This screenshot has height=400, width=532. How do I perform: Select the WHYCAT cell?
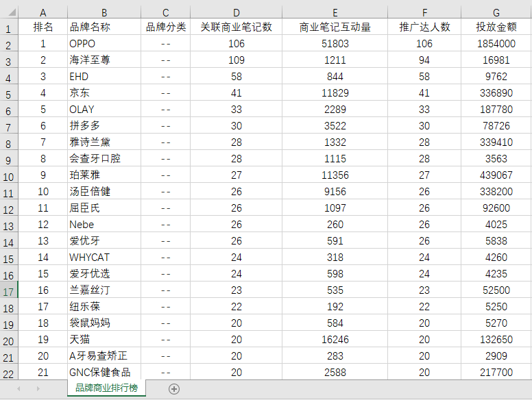(104, 258)
